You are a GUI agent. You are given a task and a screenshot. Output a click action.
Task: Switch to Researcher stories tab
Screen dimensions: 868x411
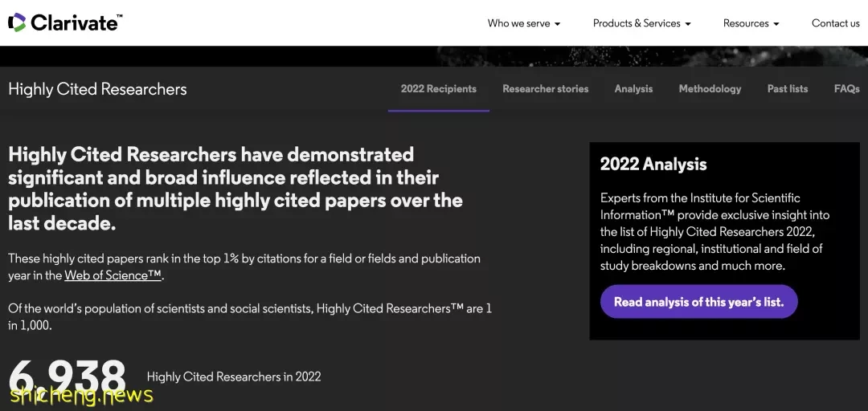click(545, 88)
